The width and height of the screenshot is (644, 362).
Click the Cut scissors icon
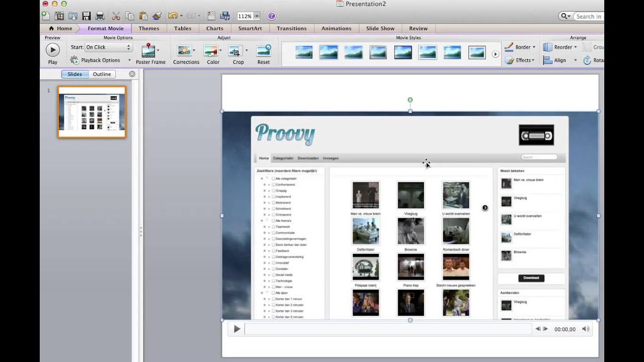click(116, 16)
